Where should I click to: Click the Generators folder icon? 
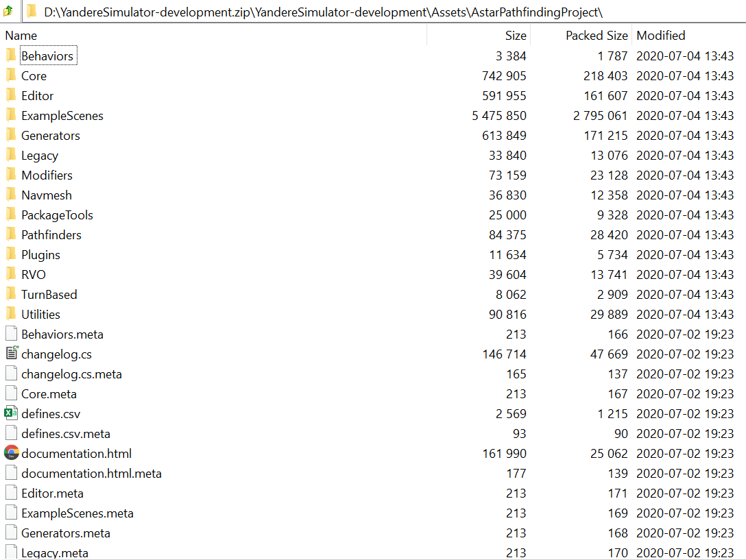[x=11, y=135]
